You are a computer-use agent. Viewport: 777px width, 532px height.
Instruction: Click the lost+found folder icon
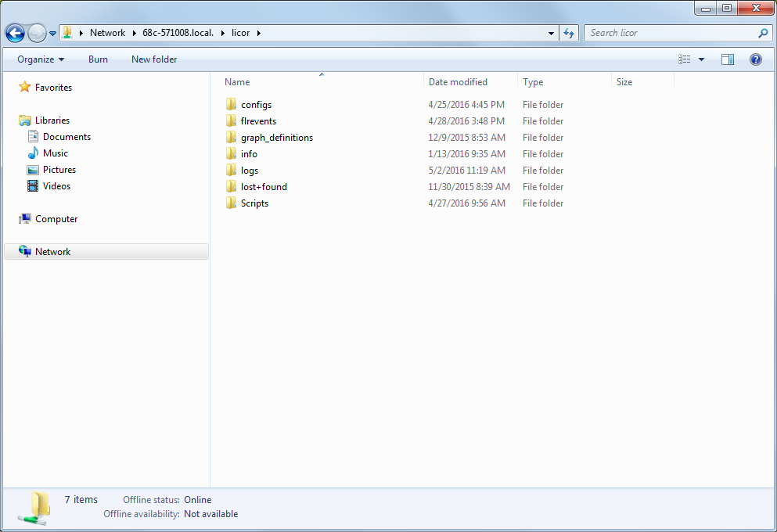[231, 186]
